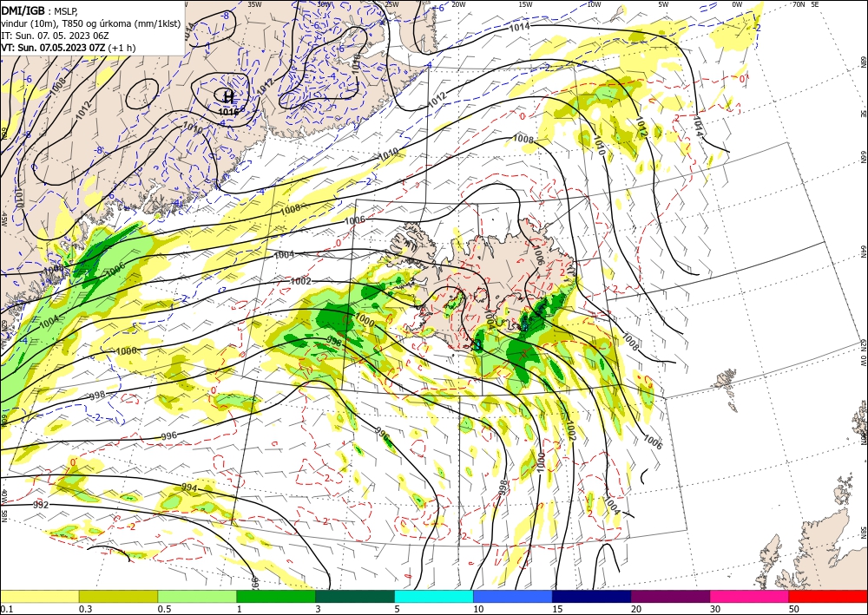Click the 'DMI/IGB : MSLP,' title text
Image resolution: width=868 pixels, height=615 pixels.
pos(40,10)
